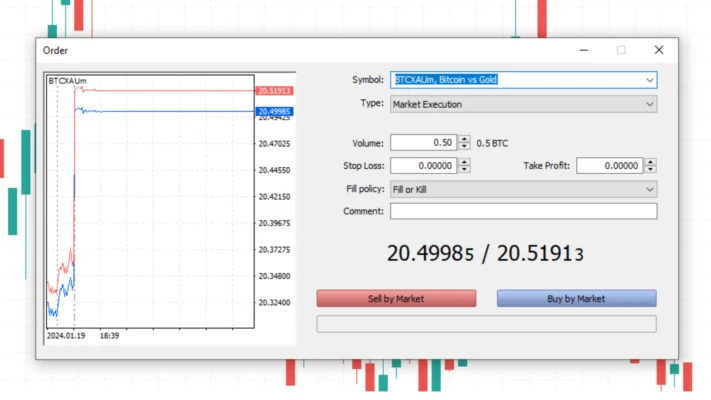The height and width of the screenshot is (400, 711).
Task: Click the Take Profit input field
Action: coord(609,166)
